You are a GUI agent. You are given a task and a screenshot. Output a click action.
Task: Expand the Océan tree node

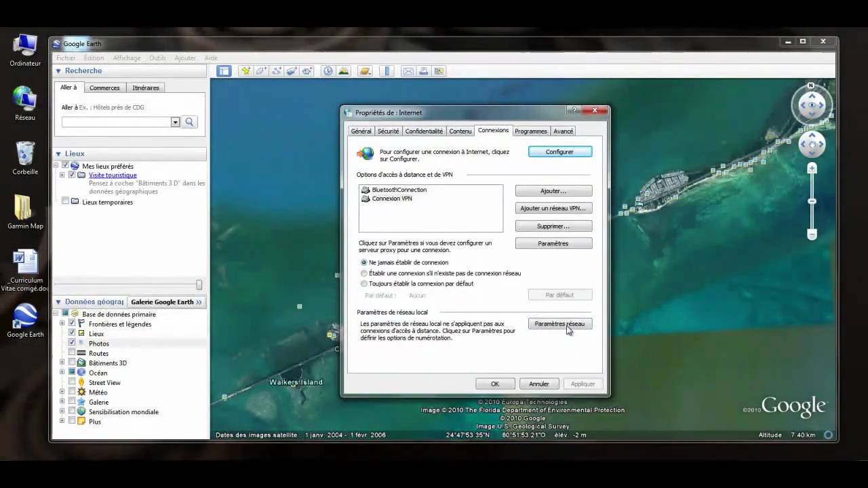tap(62, 372)
